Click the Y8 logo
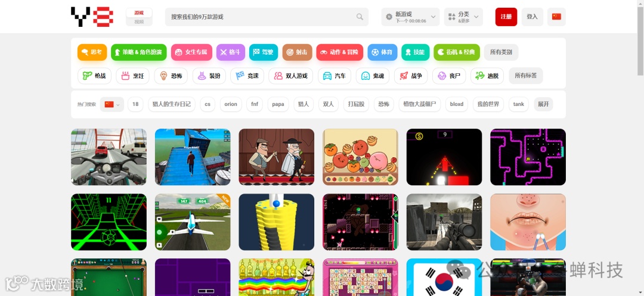Viewport: 644px width, 296px height. [x=92, y=17]
